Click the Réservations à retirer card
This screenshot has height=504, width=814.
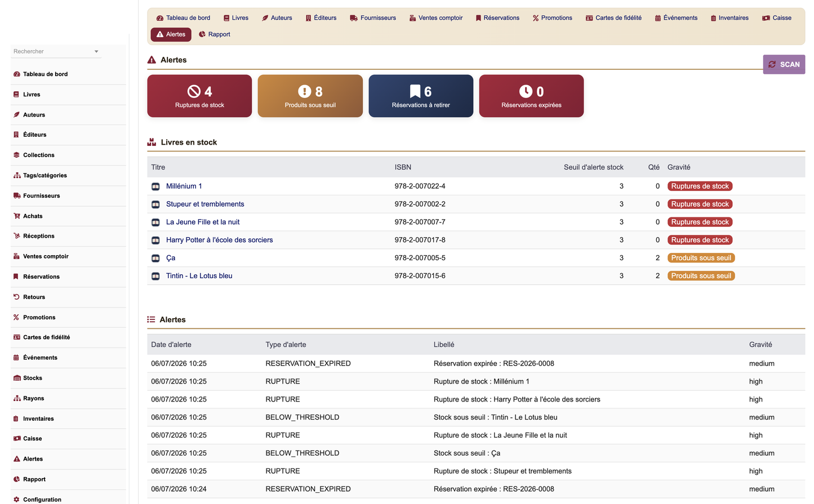pos(421,96)
